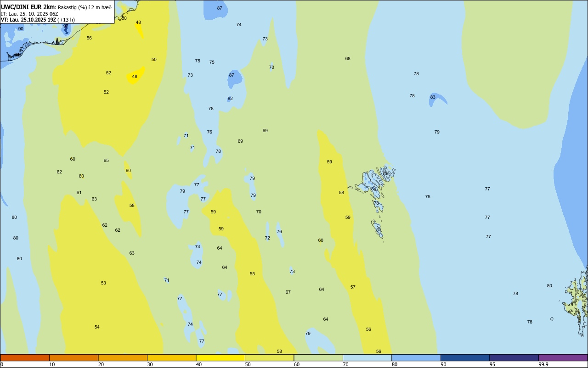The height and width of the screenshot is (368, 588).
Task: Click the map value 55
Action: 252,274
